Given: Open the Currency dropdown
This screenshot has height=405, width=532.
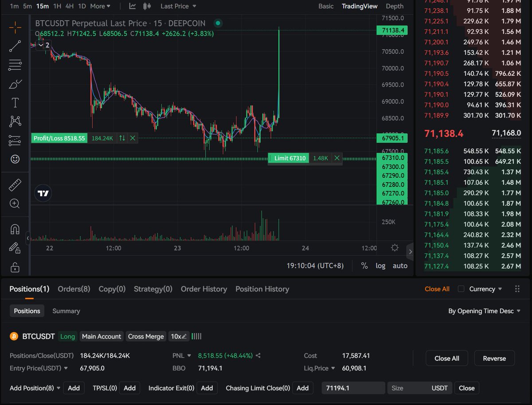Looking at the screenshot, I should pyautogui.click(x=485, y=289).
